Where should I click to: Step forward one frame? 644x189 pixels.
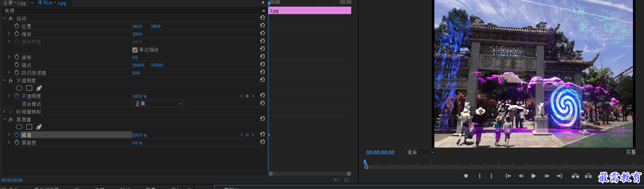tap(547, 176)
